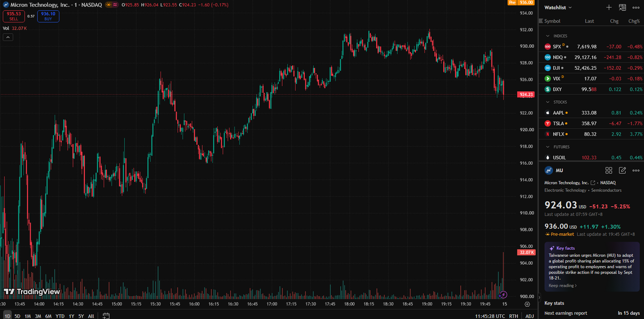The height and width of the screenshot is (319, 644).
Task: Open the watchlist more options menu
Action: pyautogui.click(x=636, y=8)
